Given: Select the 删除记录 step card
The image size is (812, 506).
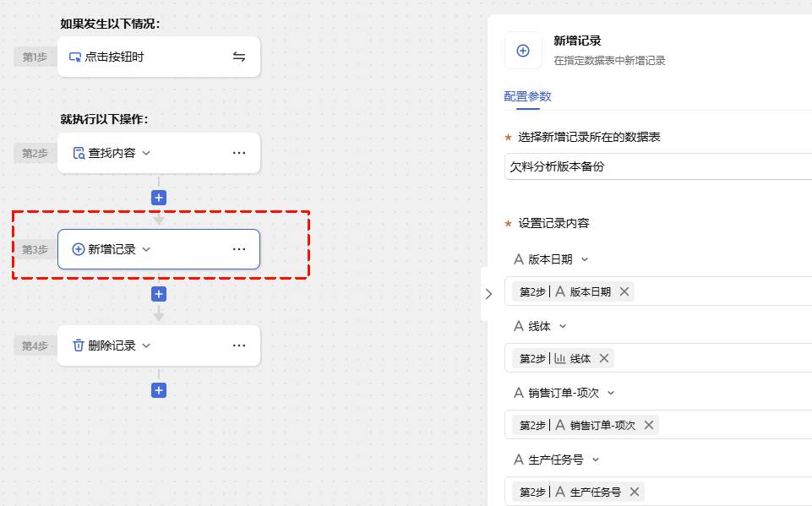Looking at the screenshot, I should point(159,345).
